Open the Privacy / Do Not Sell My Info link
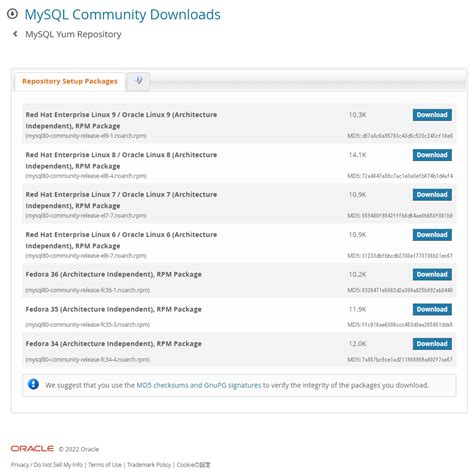 coord(46,465)
